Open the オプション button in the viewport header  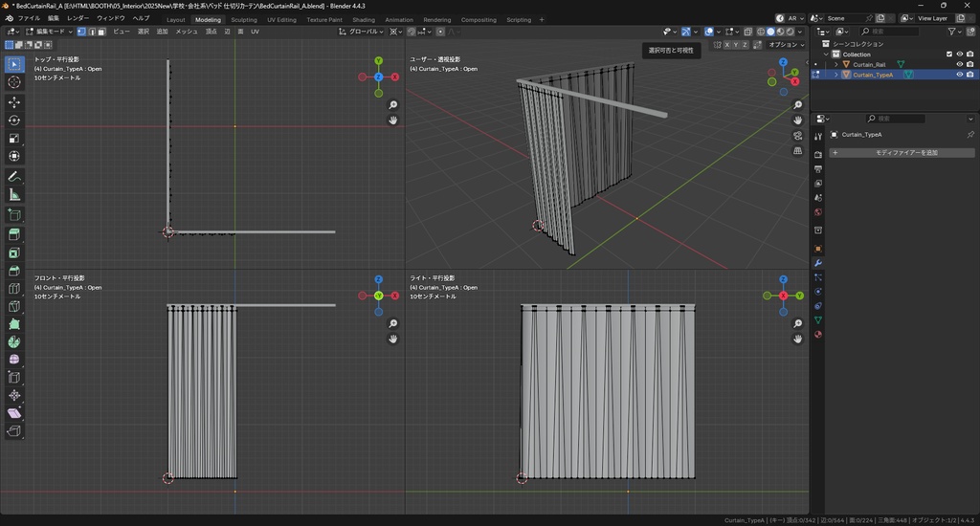(786, 45)
